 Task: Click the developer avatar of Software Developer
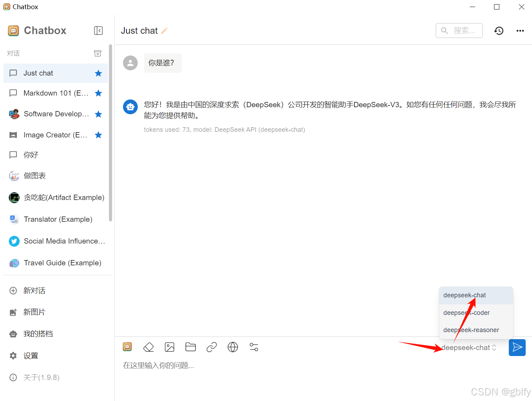14,114
